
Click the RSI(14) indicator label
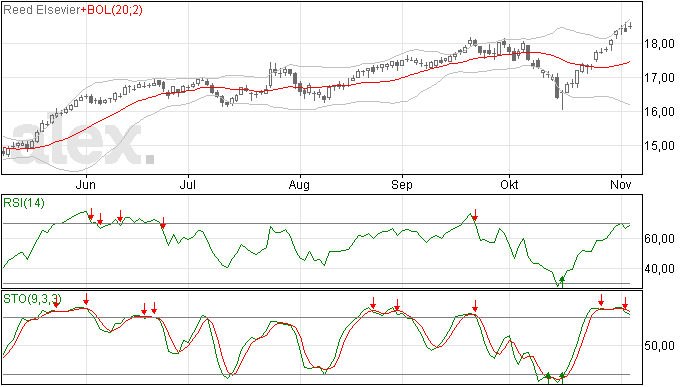tap(24, 203)
